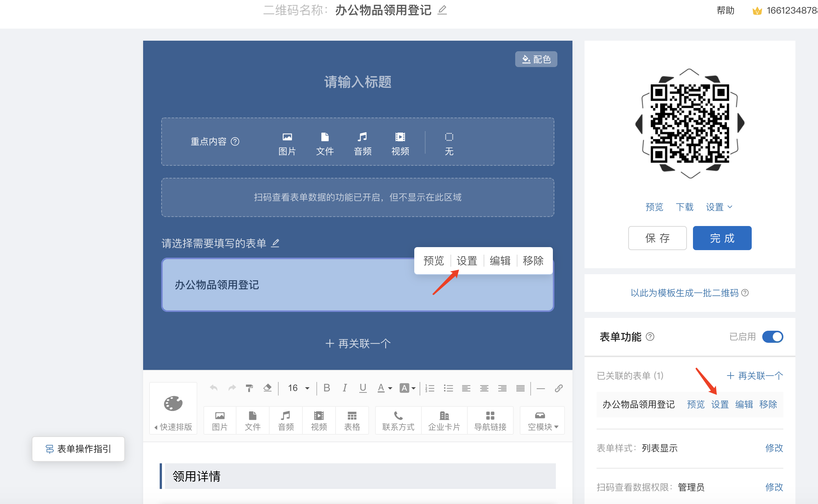Disable the 表单功能 toggle switch
The width and height of the screenshot is (818, 504).
click(x=772, y=337)
